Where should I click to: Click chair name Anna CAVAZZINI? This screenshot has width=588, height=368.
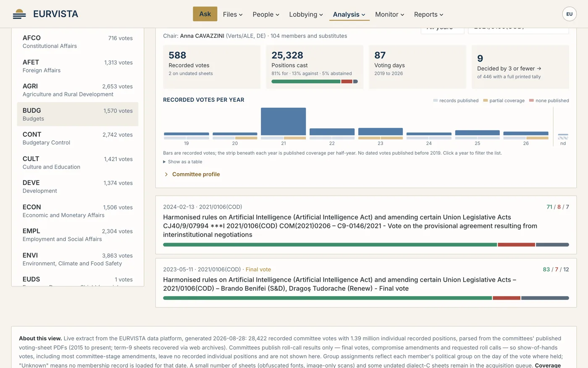[202, 36]
